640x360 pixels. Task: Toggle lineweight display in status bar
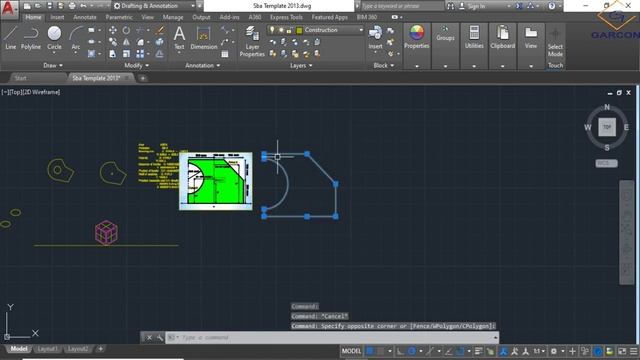point(478,351)
